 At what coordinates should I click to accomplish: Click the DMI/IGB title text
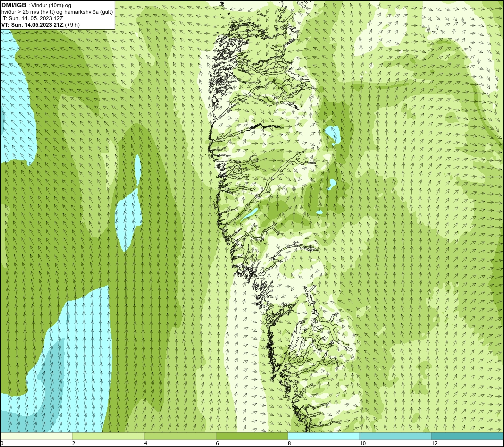point(14,5)
